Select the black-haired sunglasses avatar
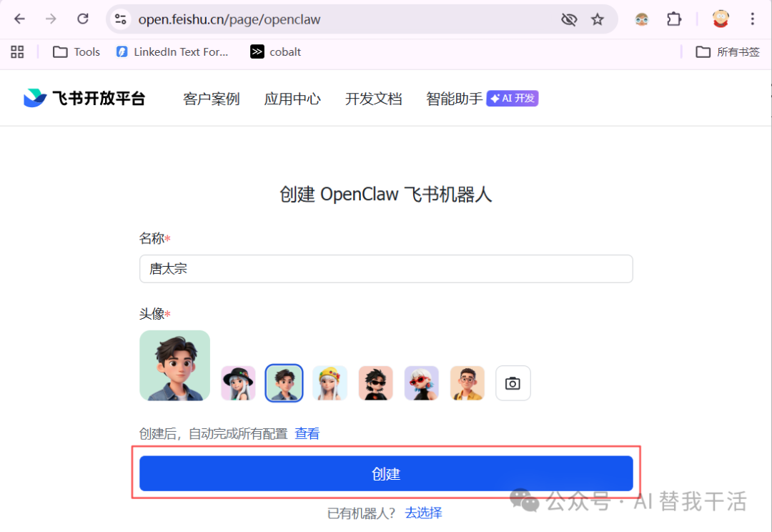Viewport: 772px width, 532px height. click(x=376, y=383)
